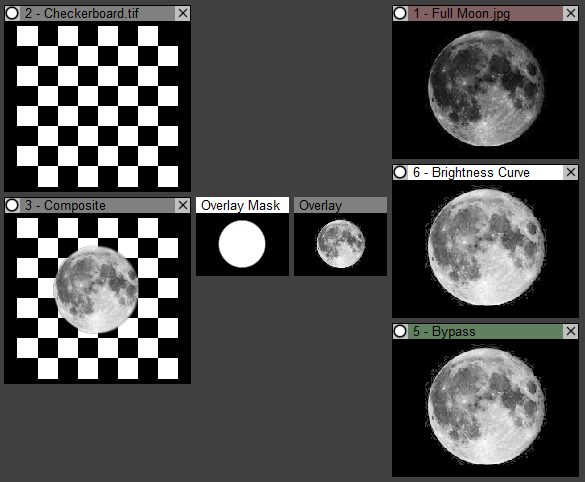
Task: Click the 2 - Checkerboard.tif title bar
Action: [97, 13]
